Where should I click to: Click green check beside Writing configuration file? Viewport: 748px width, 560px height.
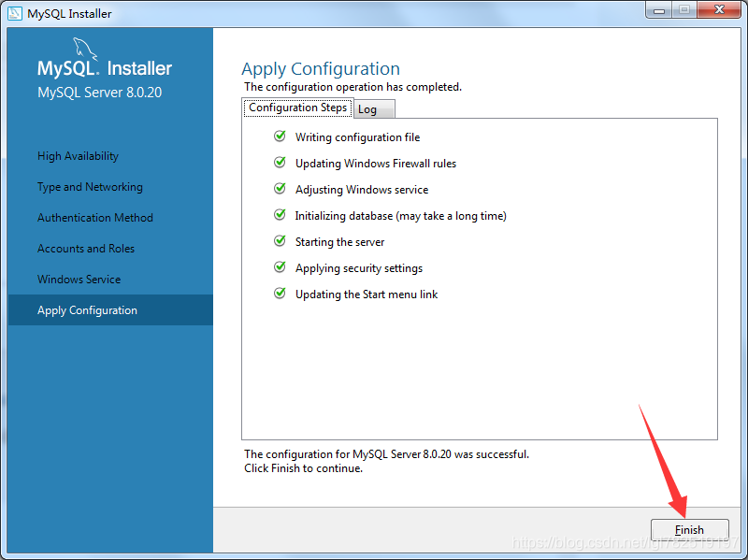(280, 136)
